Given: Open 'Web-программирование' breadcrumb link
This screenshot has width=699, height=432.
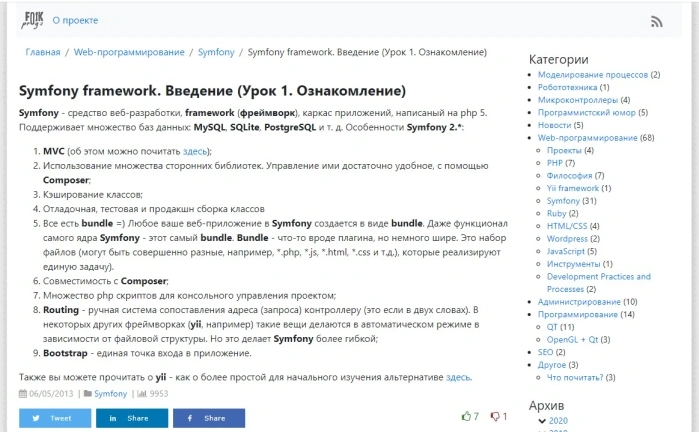Looking at the screenshot, I should point(129,52).
